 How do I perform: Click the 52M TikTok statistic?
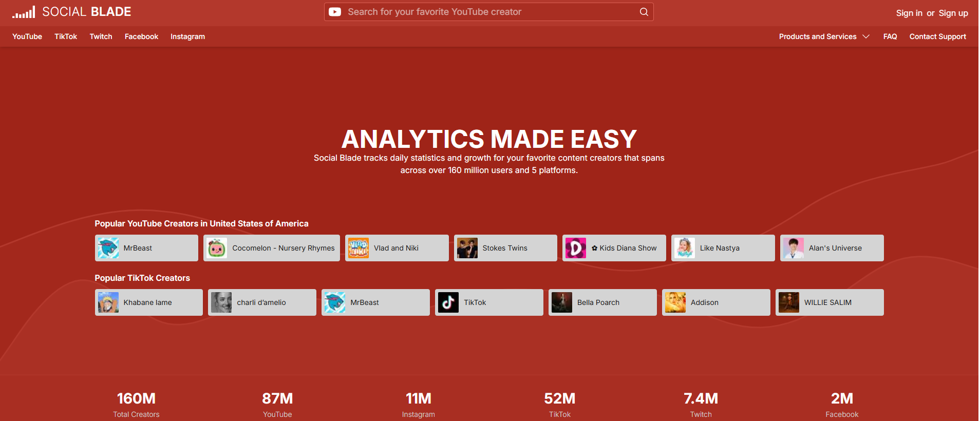click(560, 405)
